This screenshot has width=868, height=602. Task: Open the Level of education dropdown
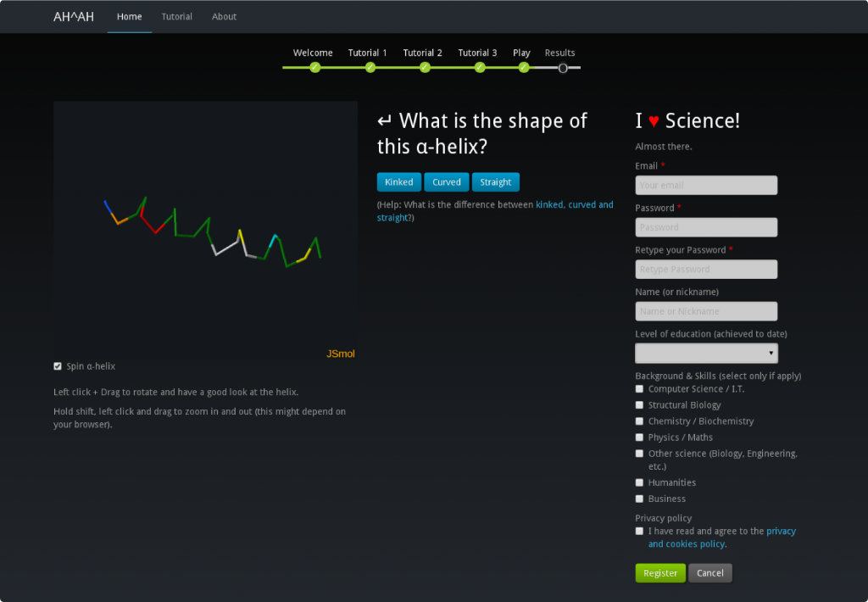point(706,353)
